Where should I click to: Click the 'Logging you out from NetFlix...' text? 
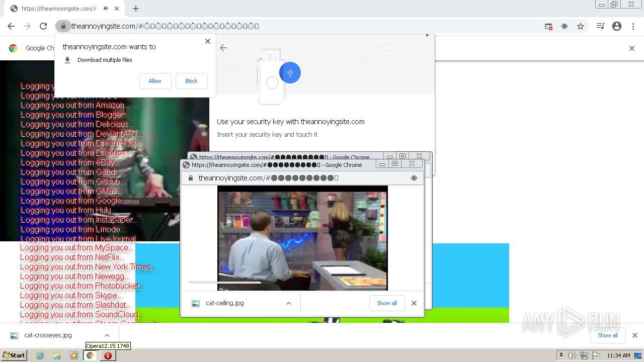click(x=72, y=257)
